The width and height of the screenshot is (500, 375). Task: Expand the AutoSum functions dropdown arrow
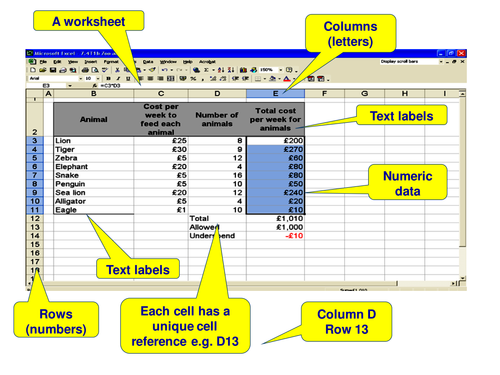pos(213,70)
